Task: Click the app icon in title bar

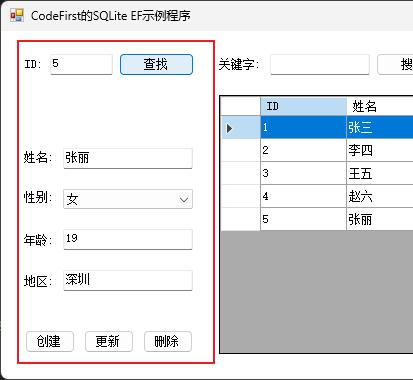Action: pos(17,15)
